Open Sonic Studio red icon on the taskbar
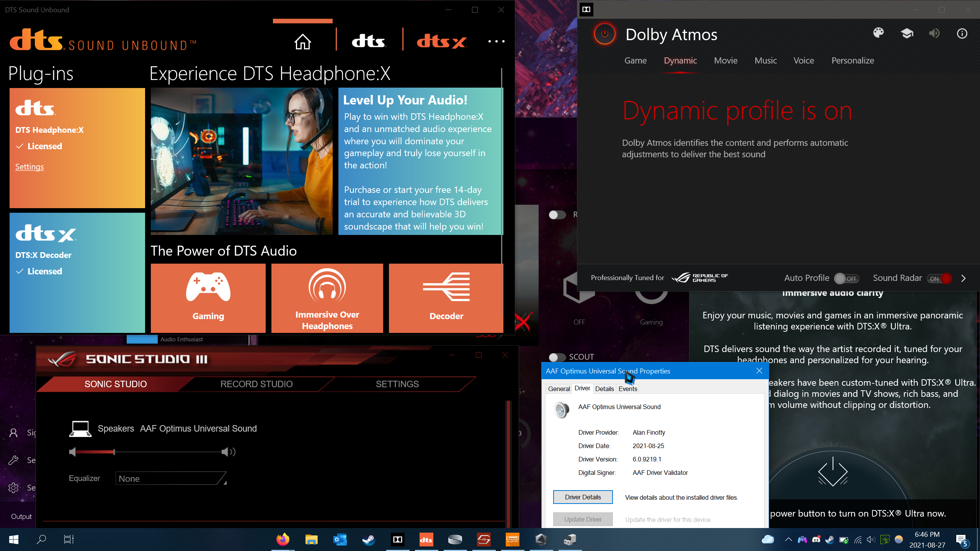The width and height of the screenshot is (980, 551). (x=484, y=540)
